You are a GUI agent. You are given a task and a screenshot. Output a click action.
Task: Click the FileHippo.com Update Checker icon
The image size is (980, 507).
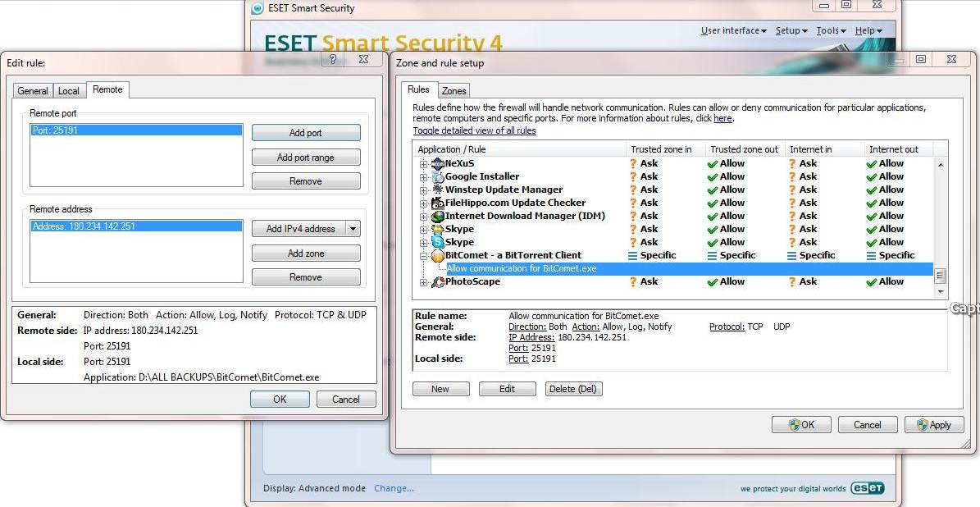(x=437, y=203)
